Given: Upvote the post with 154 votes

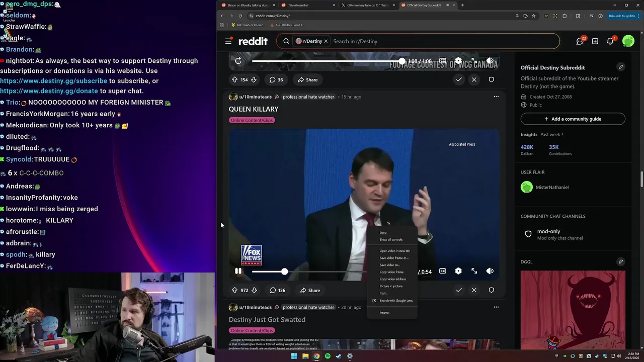Looking at the screenshot, I should tap(234, 79).
